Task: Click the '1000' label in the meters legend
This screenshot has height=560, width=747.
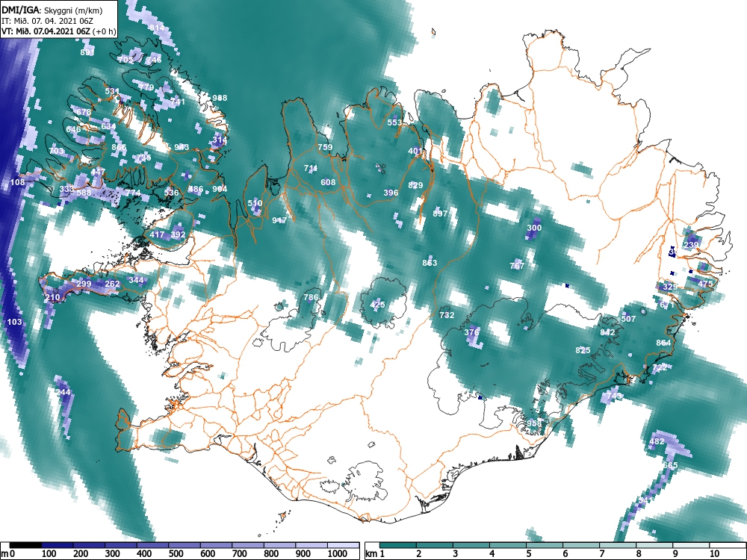Action: pyautogui.click(x=338, y=554)
